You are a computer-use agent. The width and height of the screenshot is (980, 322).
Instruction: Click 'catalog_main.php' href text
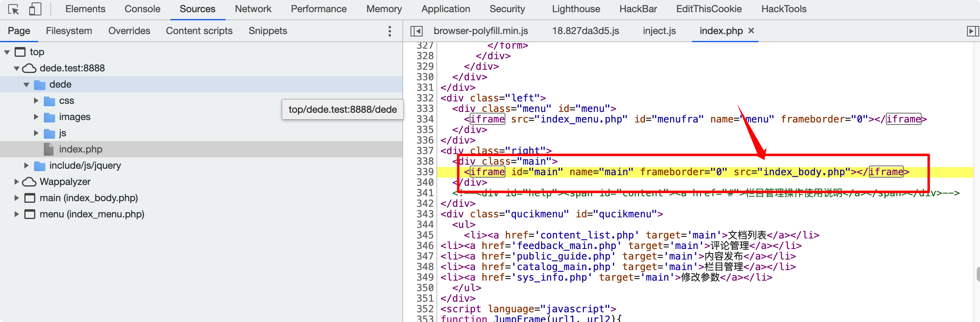[x=563, y=267]
